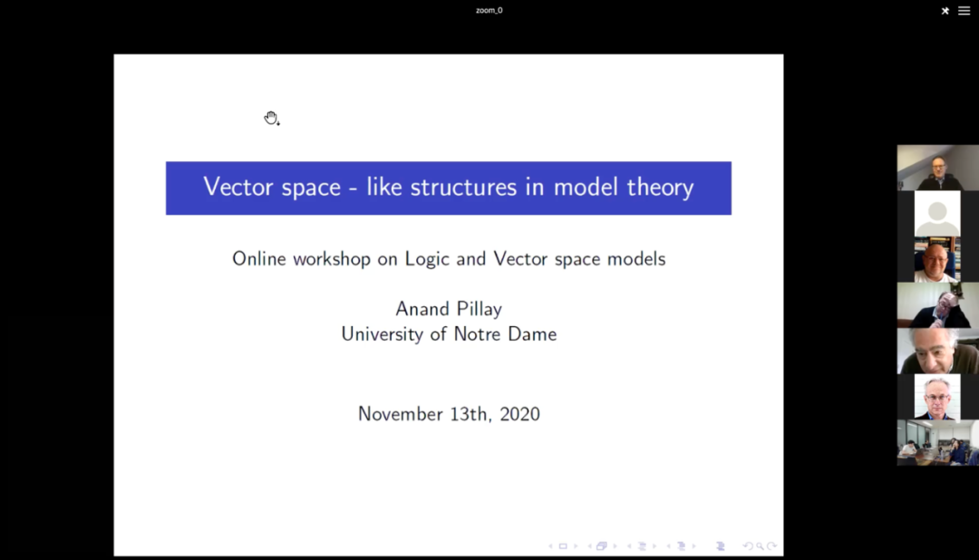
Task: Click the subsection lines navigation icon
Action: click(642, 546)
